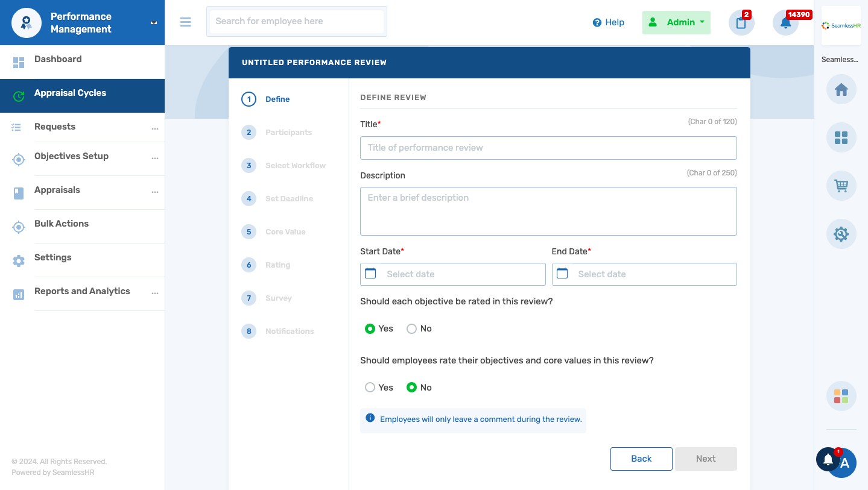Click the Performance Management badge logo
This screenshot has height=490, width=868.
point(26,23)
